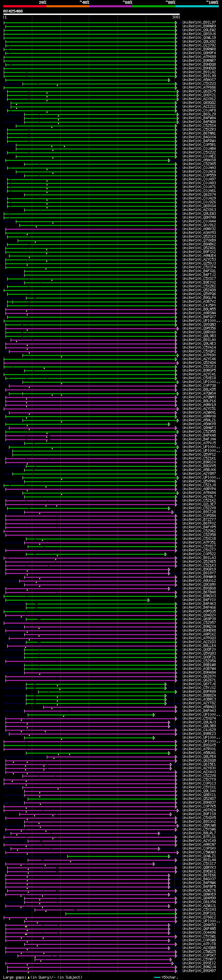The image size is (222, 980).
Task: Select the UniRef100_A7P689 label
Action: 199,57
